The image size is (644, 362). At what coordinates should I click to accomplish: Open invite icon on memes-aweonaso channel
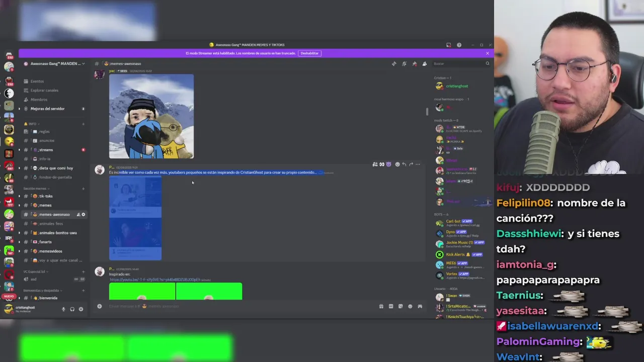[78, 215]
